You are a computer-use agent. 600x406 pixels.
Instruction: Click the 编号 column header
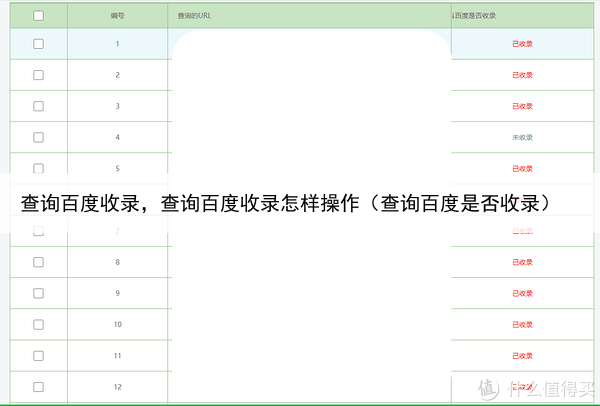[x=117, y=16]
